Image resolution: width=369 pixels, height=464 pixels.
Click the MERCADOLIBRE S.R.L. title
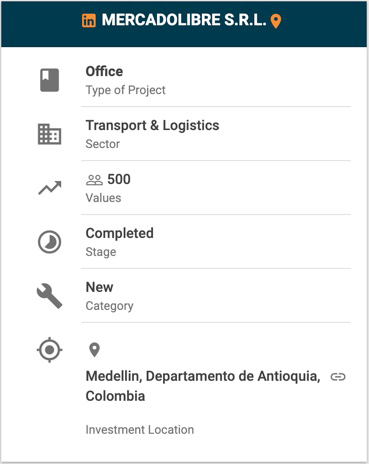tap(184, 20)
